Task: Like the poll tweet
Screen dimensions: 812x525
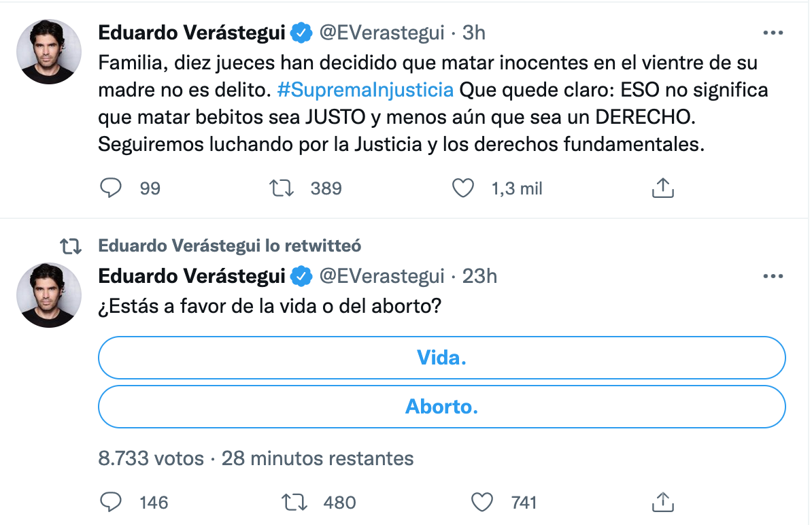Action: [482, 503]
